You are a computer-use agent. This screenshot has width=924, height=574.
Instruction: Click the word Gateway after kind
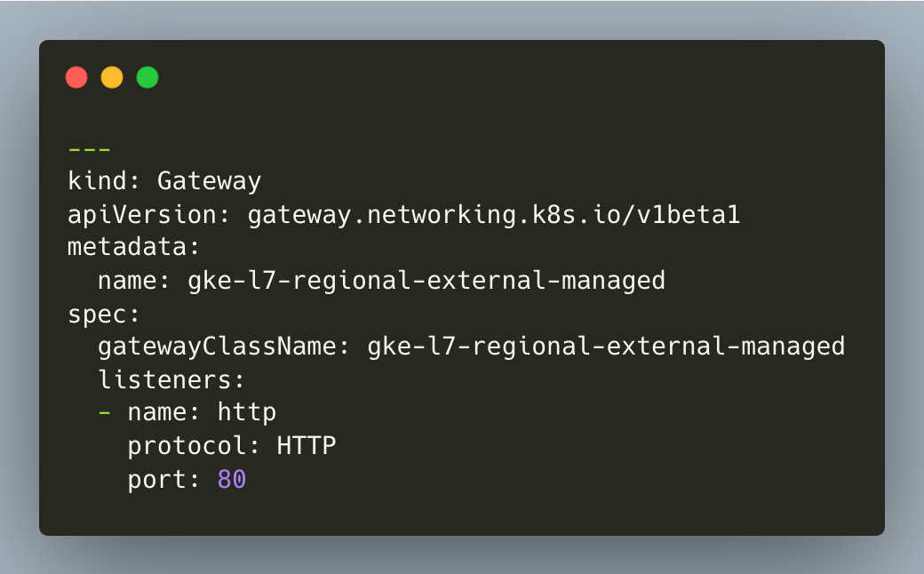pyautogui.click(x=209, y=181)
